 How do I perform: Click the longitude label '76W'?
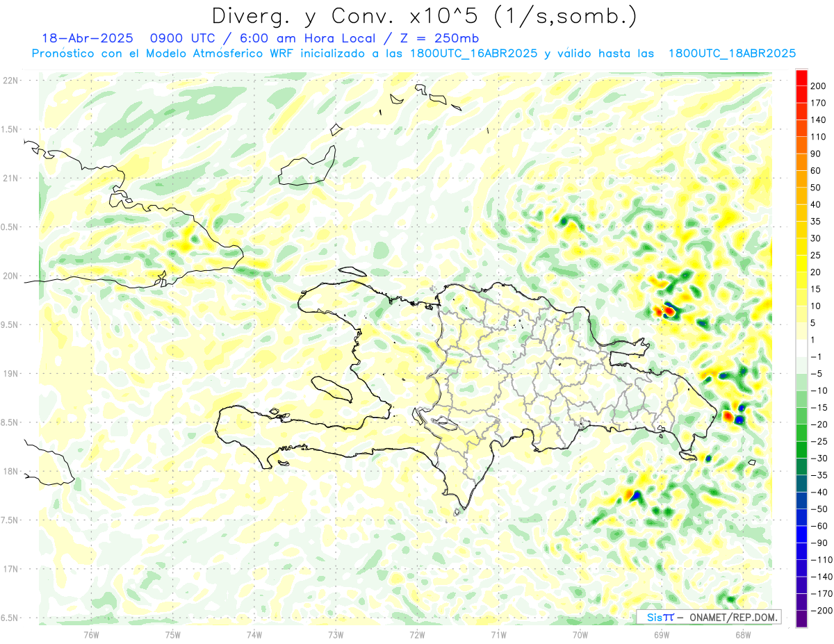[x=91, y=634]
